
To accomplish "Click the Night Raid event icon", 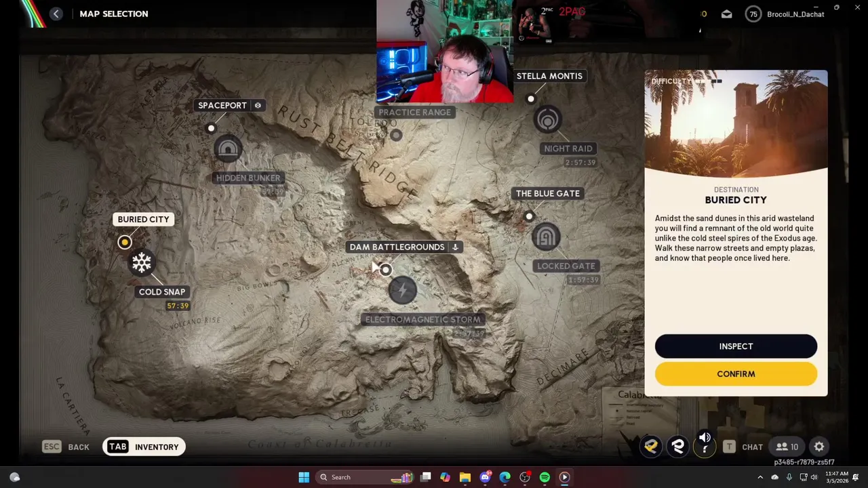I will (547, 120).
